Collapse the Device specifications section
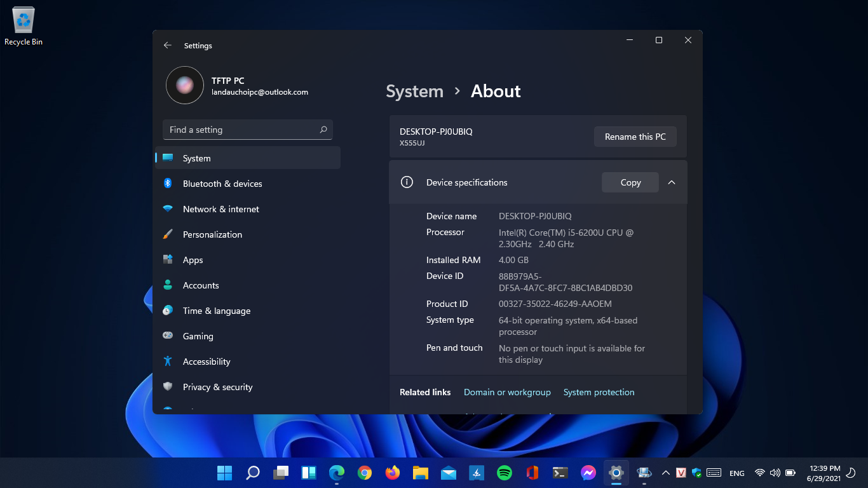 click(x=672, y=182)
